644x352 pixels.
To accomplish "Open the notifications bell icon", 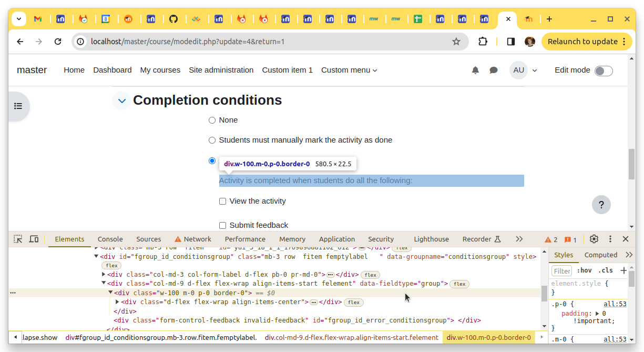I will pos(475,70).
